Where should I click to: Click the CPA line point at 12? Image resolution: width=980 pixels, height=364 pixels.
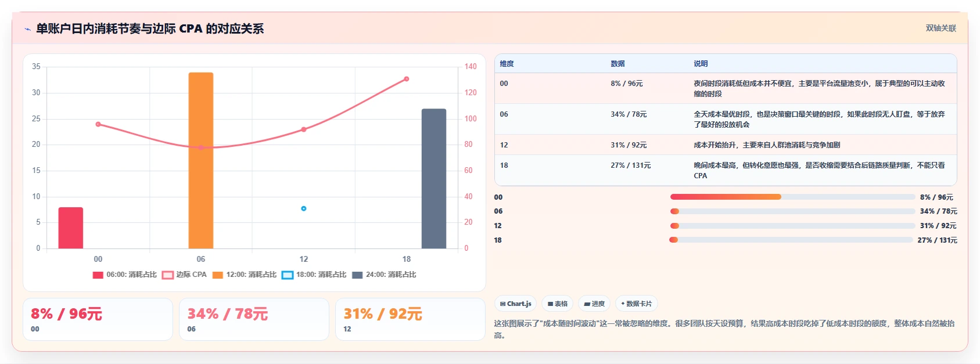[304, 129]
